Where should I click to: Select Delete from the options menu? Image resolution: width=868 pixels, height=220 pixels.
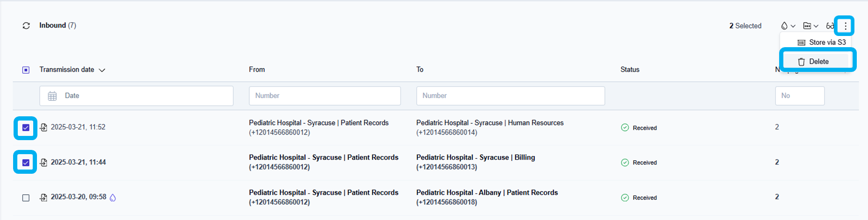tap(818, 62)
